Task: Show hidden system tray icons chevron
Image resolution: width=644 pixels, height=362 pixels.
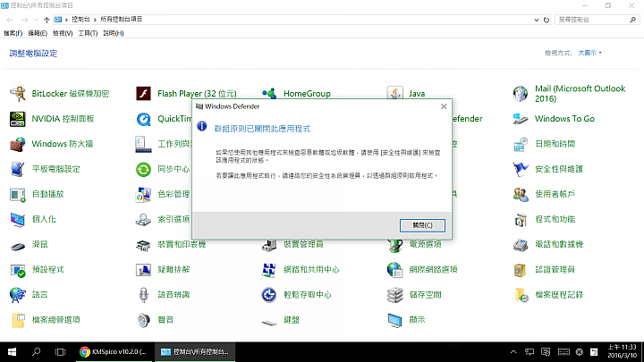Action: coord(513,352)
